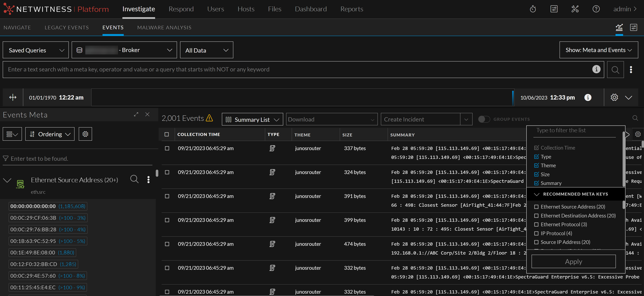Click the admin tools wrench icon

(x=575, y=9)
